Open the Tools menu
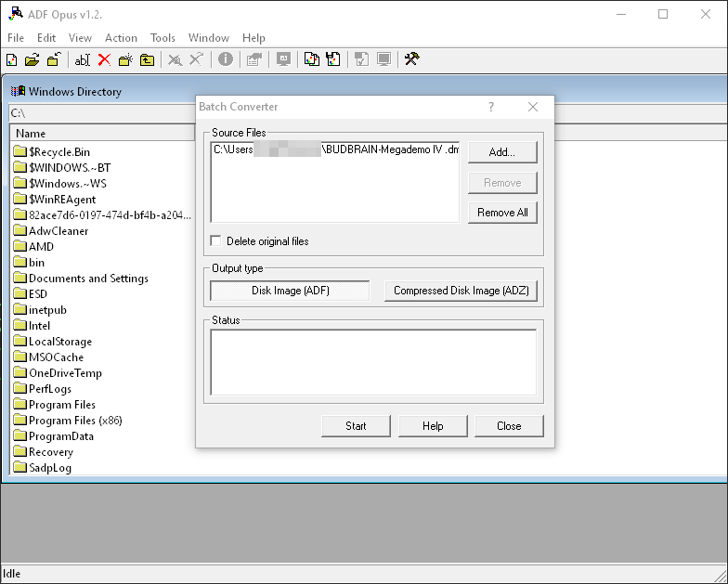This screenshot has height=584, width=728. click(162, 38)
